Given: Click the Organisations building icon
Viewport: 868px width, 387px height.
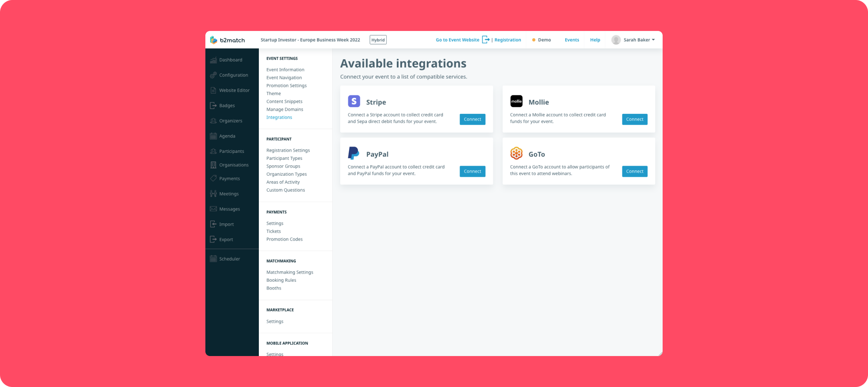Looking at the screenshot, I should click(213, 165).
